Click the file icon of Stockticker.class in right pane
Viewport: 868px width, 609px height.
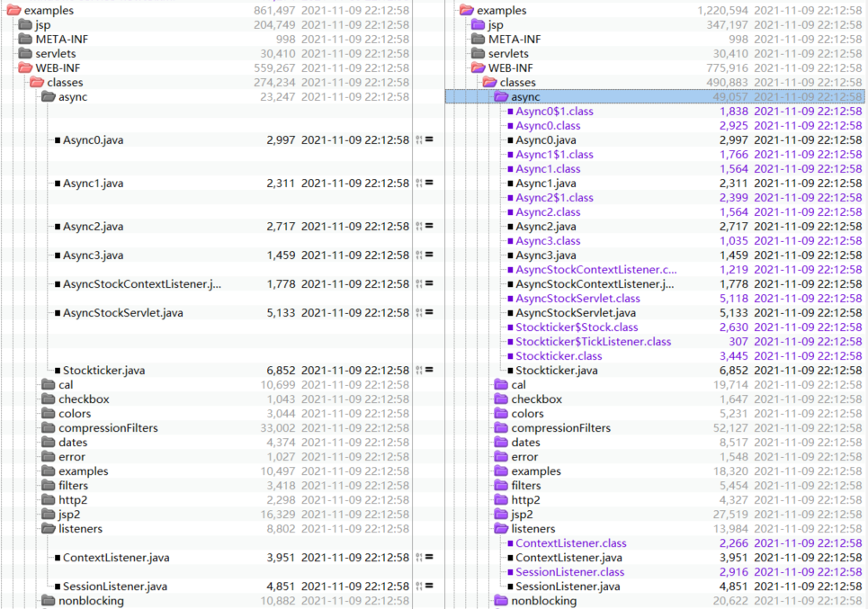point(510,356)
